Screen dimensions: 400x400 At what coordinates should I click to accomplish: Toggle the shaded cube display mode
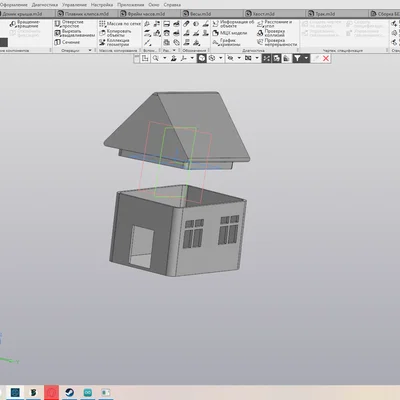(x=202, y=58)
